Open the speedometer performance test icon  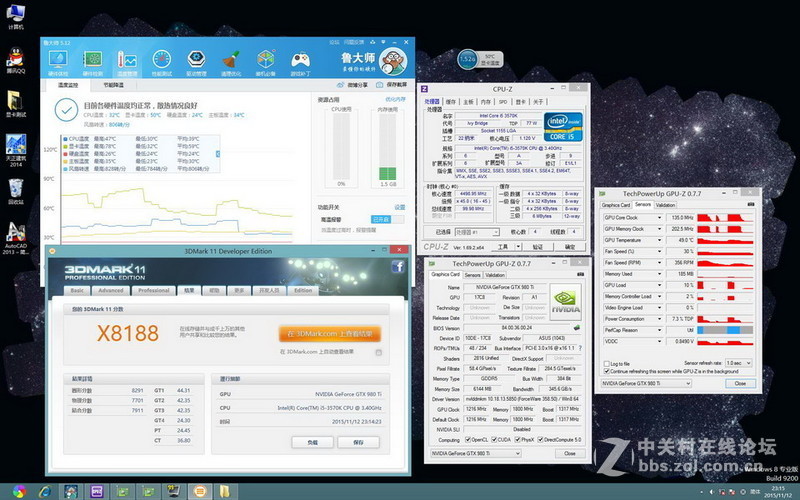coord(162,60)
